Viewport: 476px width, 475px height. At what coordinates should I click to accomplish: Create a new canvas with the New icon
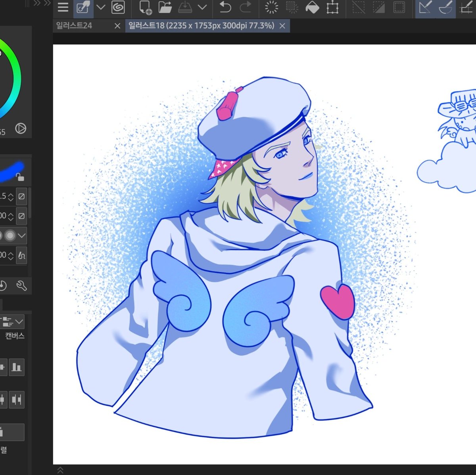click(x=145, y=8)
